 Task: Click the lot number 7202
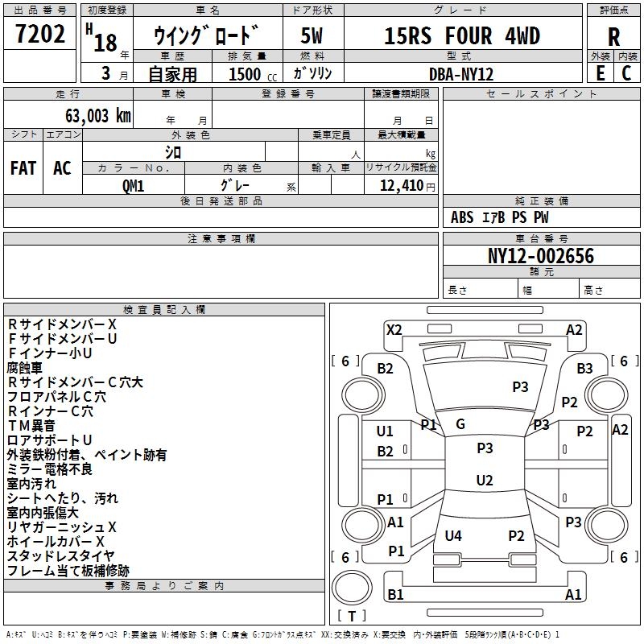(x=39, y=35)
